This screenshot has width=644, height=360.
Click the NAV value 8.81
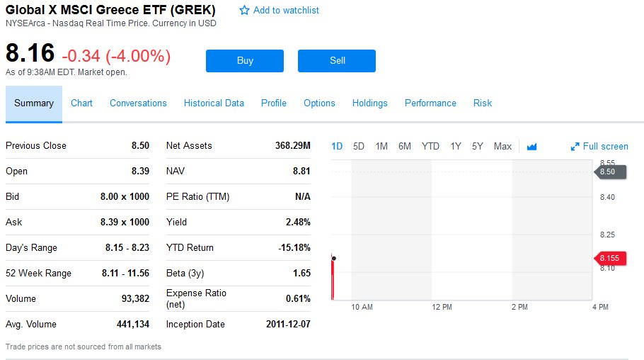pyautogui.click(x=301, y=171)
